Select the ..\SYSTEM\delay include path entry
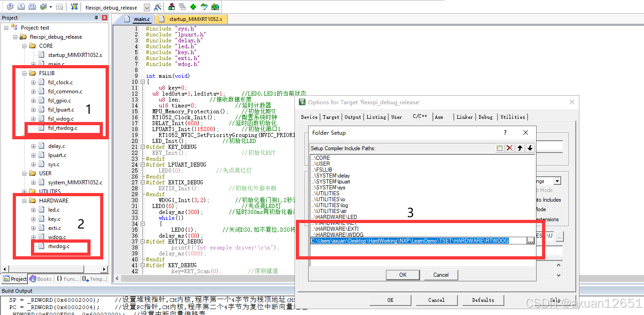 [x=330, y=176]
